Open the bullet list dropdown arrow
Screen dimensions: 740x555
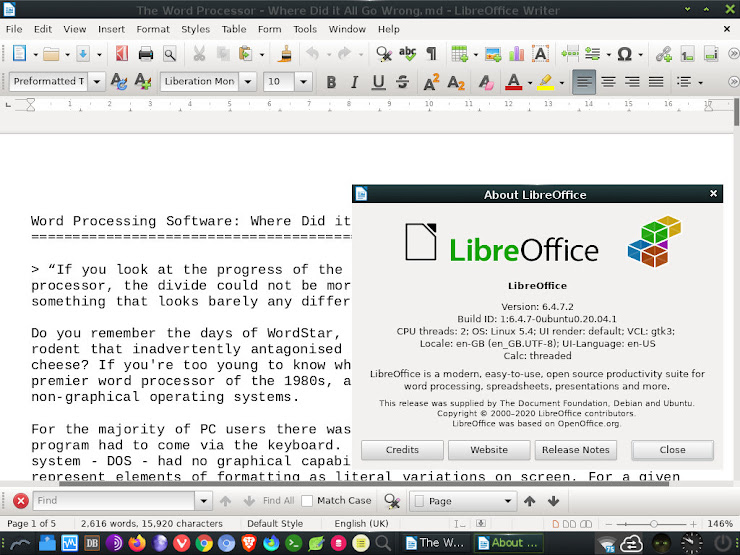tap(700, 83)
